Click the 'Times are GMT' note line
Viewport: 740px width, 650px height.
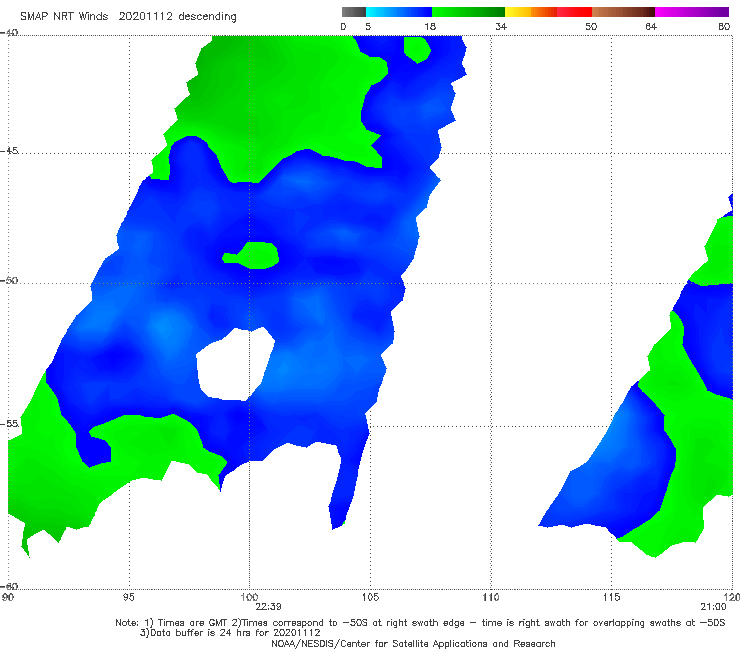pyautogui.click(x=420, y=623)
